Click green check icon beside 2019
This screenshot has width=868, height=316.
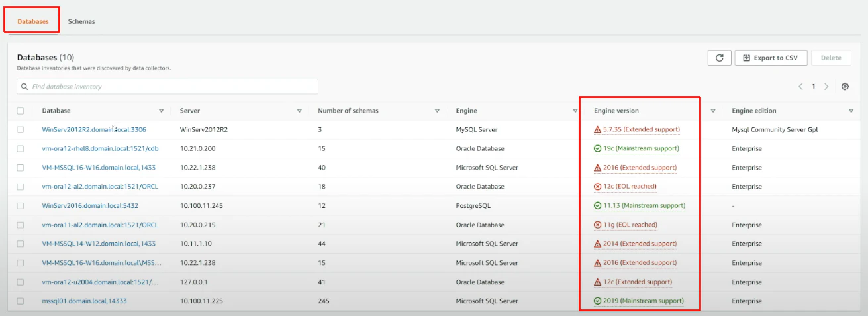(x=597, y=301)
